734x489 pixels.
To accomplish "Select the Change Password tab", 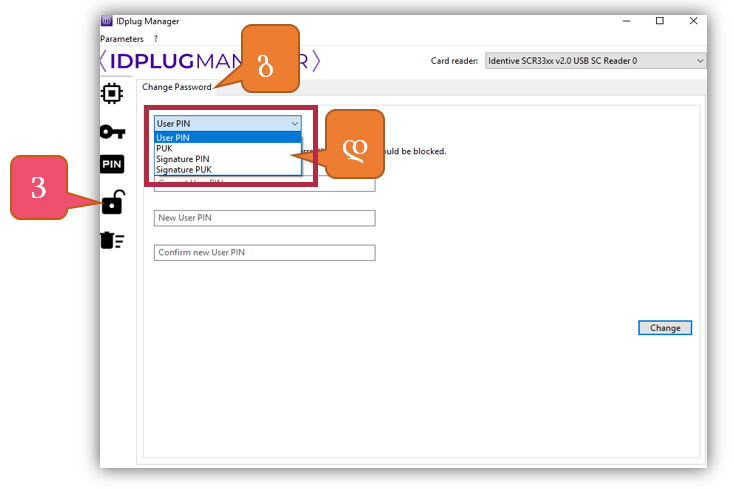I will click(176, 87).
